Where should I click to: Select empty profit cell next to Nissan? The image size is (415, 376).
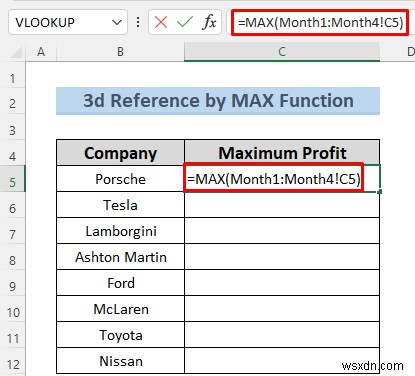(282, 361)
